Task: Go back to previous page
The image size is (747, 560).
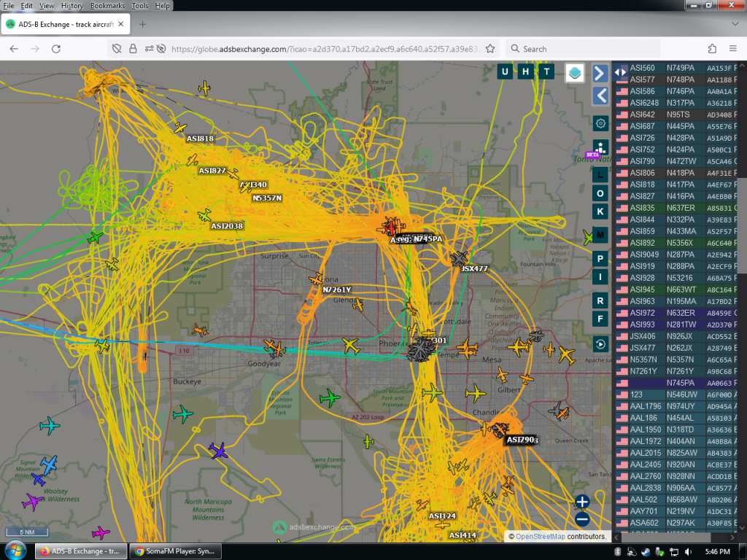Action: coord(14,49)
